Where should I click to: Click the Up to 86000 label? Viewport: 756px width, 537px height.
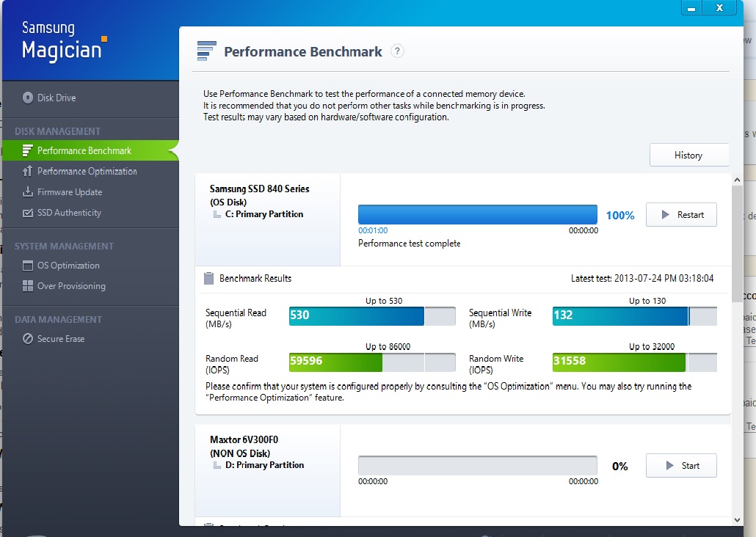tap(388, 346)
